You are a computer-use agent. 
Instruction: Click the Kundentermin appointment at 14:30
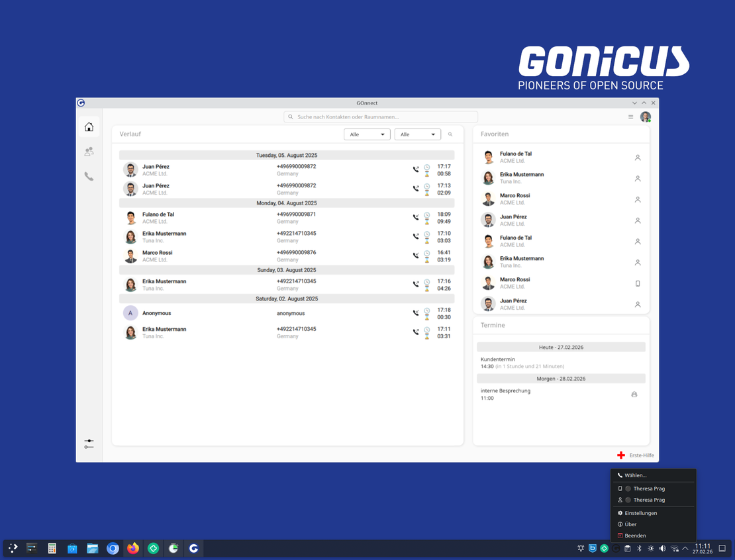click(561, 363)
